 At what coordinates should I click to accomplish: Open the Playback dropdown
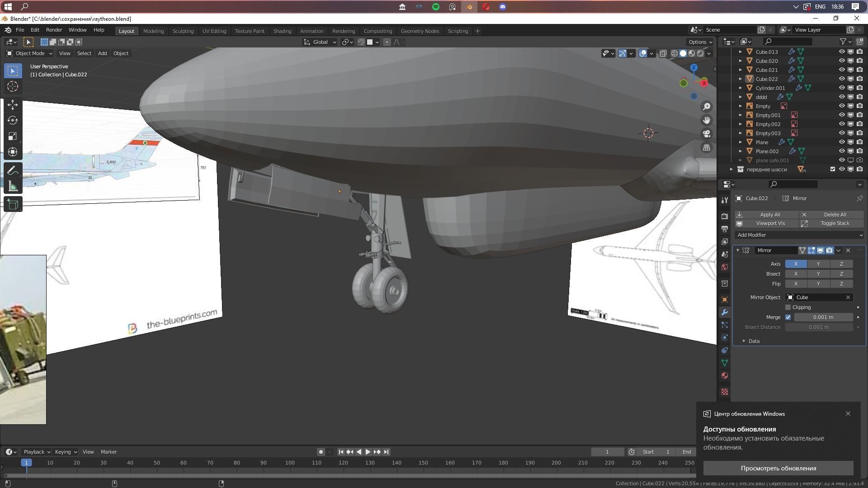tap(37, 452)
